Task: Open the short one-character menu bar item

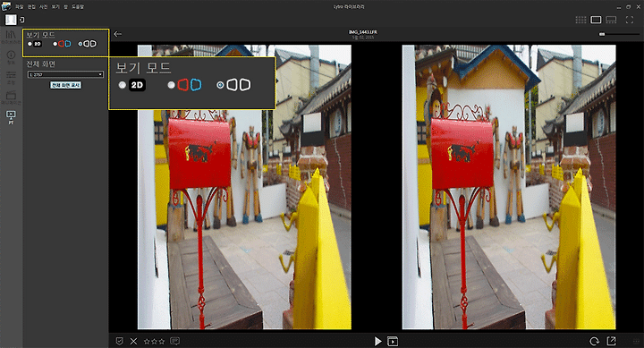Action: coord(65,6)
